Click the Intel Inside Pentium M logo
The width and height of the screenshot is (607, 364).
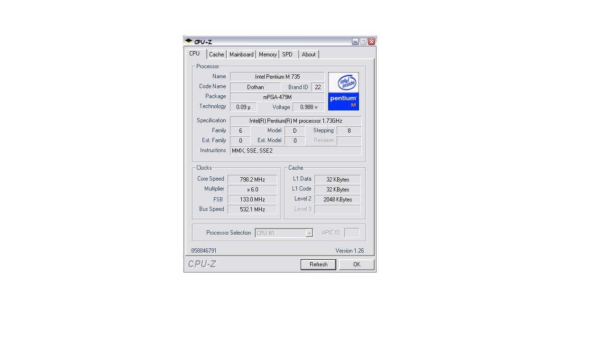point(343,91)
